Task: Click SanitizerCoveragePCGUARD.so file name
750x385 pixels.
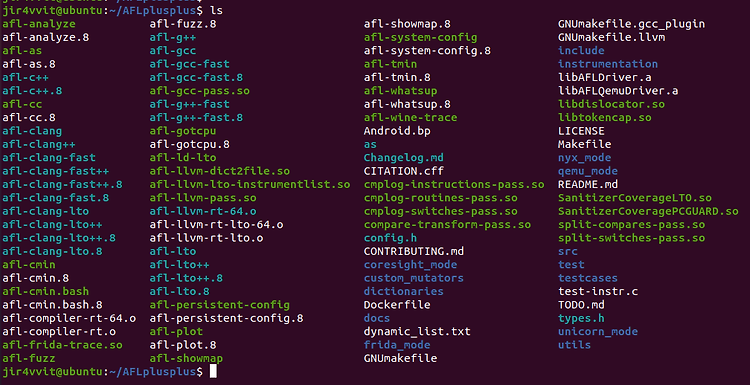Action: (x=648, y=211)
